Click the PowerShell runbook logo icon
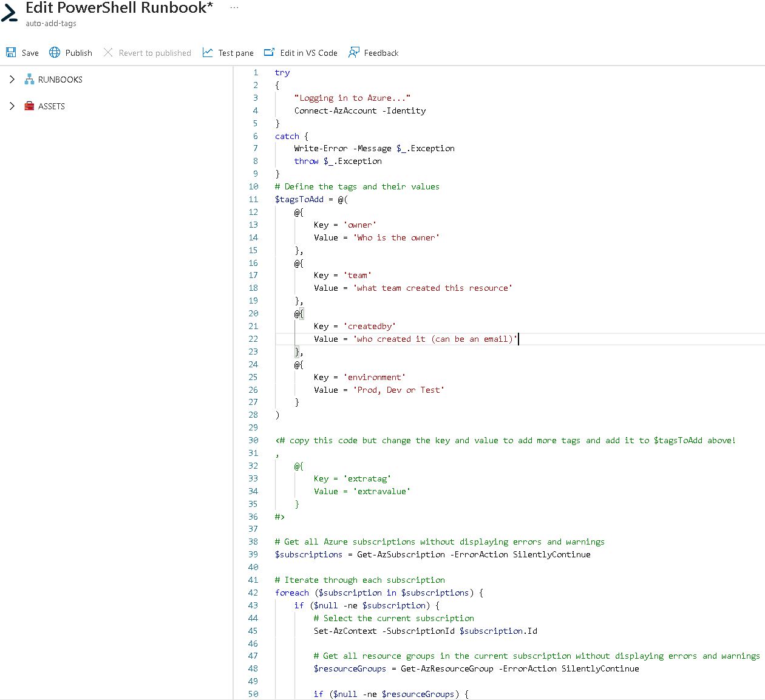The height and width of the screenshot is (700, 765). point(10,12)
